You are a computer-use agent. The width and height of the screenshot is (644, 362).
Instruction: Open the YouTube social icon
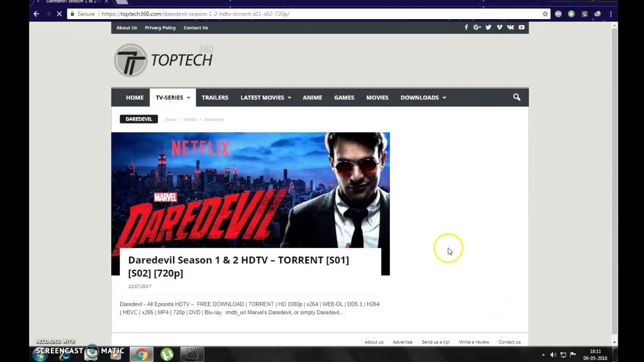(521, 28)
